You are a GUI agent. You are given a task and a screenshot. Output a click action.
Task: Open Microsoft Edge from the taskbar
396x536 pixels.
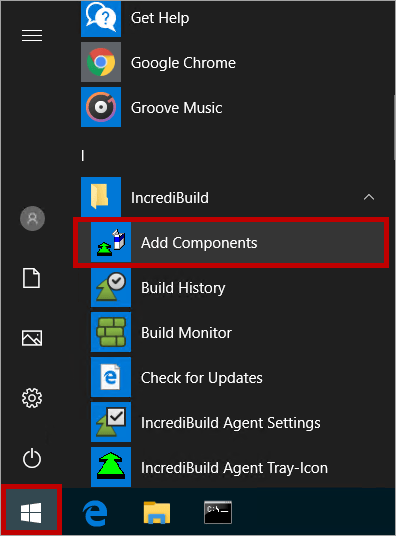95,513
